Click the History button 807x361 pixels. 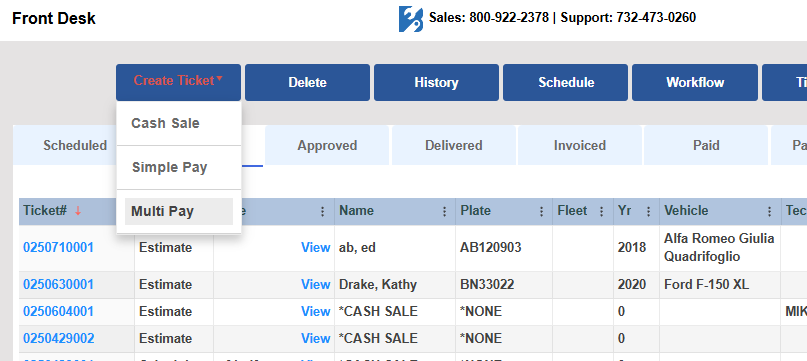436,82
